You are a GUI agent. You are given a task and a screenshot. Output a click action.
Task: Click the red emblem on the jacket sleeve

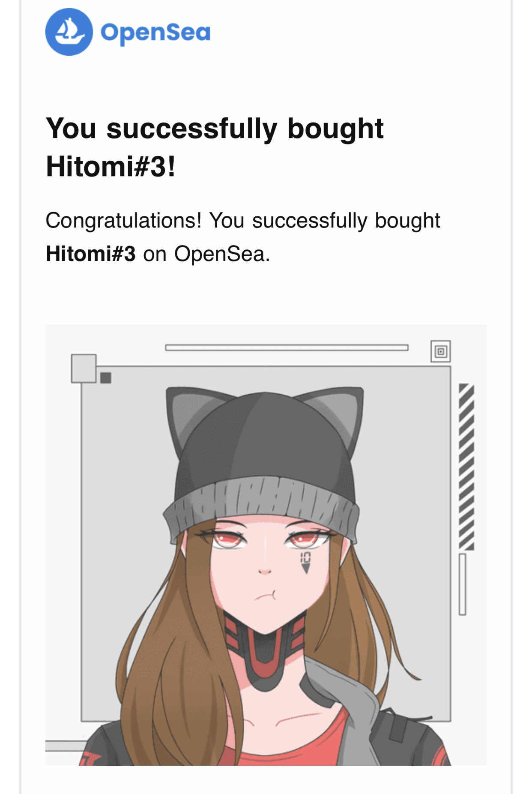tap(91, 758)
